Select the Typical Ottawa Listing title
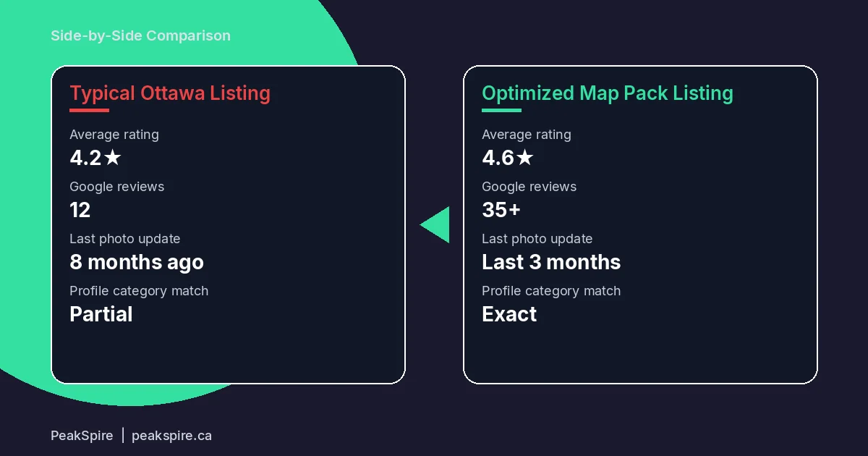This screenshot has height=456, width=868. pyautogui.click(x=170, y=93)
